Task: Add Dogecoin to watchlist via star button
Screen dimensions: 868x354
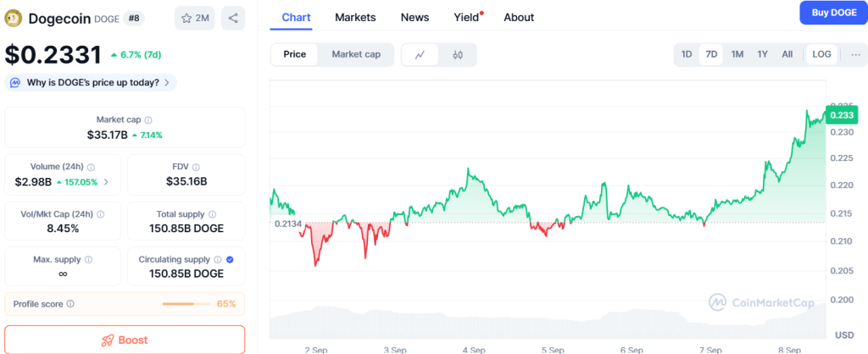Action: pyautogui.click(x=194, y=18)
